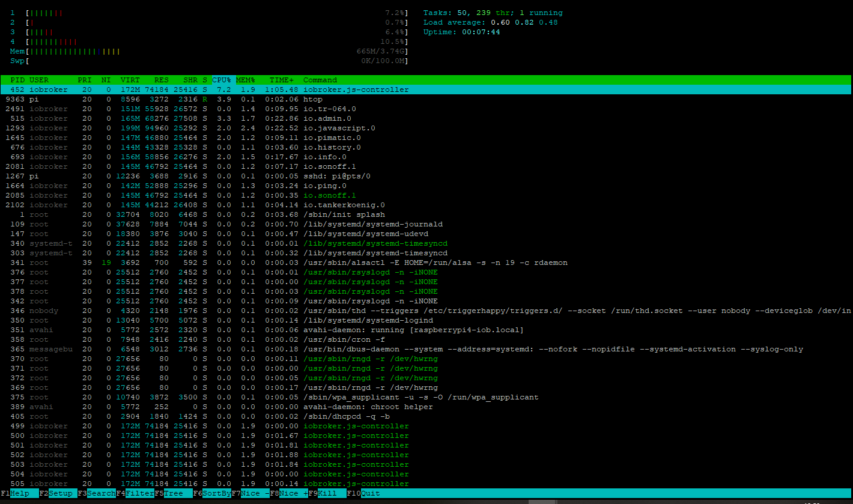Select the systemd-journald process row
This screenshot has height=504, width=853.
pos(426,224)
